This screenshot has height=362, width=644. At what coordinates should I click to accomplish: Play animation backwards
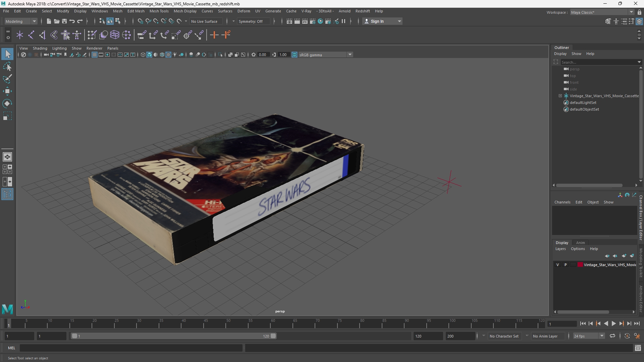(606, 323)
